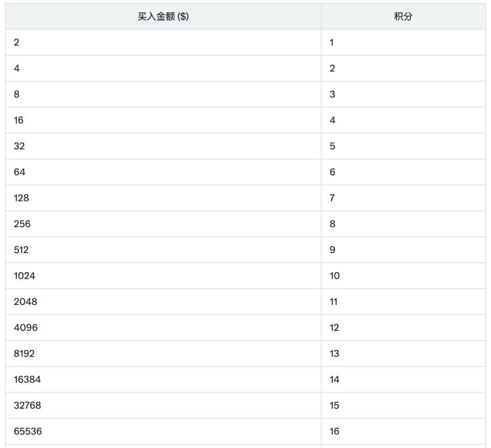Click the 积分 column header
This screenshot has width=491, height=448.
click(x=403, y=16)
